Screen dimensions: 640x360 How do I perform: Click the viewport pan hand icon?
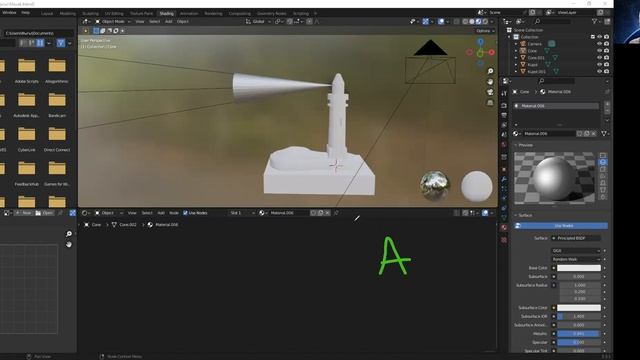pyautogui.click(x=490, y=82)
